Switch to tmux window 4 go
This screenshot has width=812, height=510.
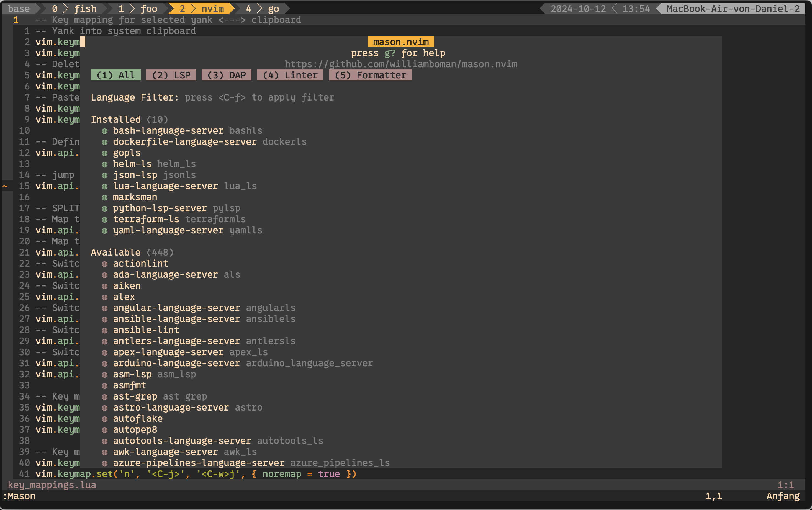pos(262,8)
